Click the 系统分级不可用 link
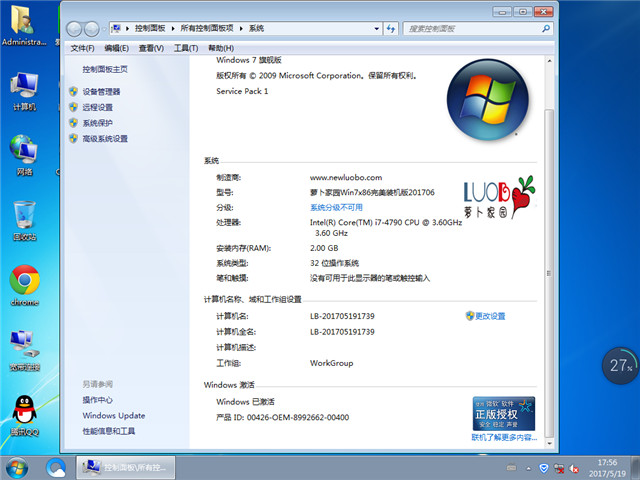This screenshot has width=640, height=480. point(336,207)
